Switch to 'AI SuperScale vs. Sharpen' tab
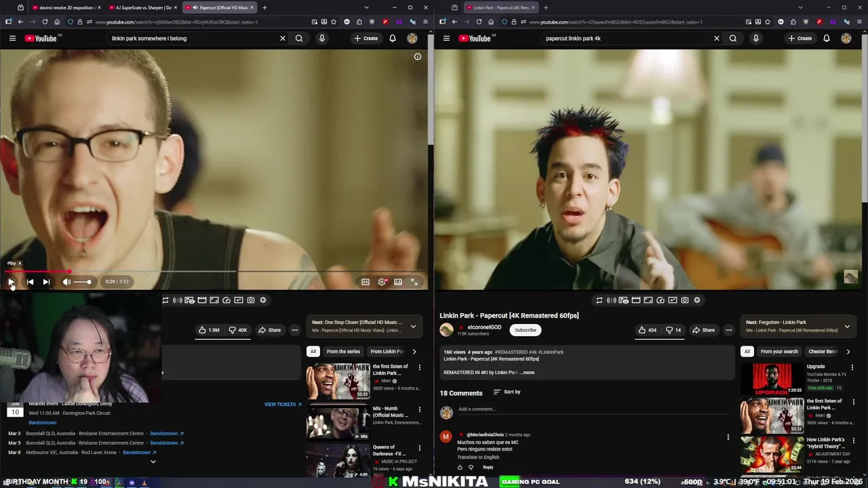The image size is (868, 488). click(143, 7)
